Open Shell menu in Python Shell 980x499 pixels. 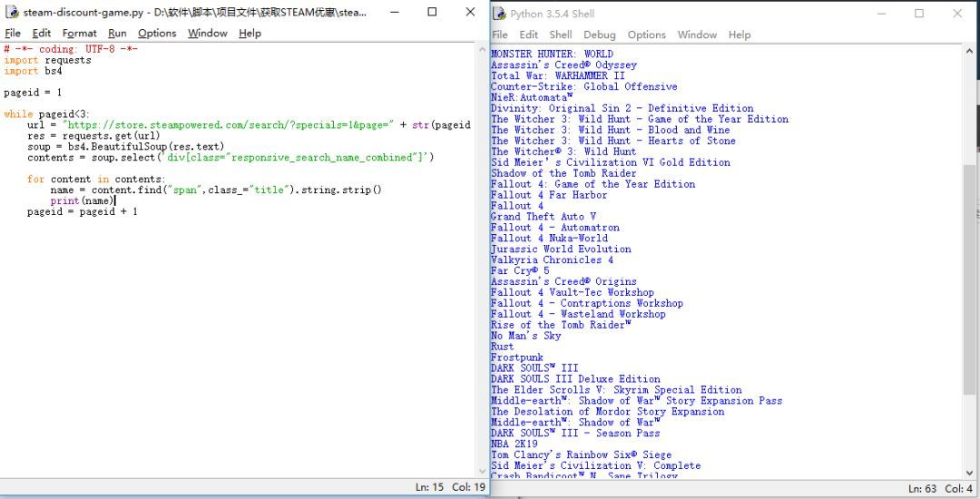[x=561, y=35]
